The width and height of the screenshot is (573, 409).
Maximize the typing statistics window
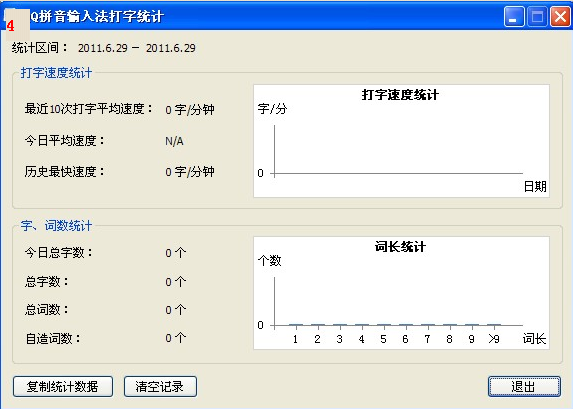pos(537,17)
